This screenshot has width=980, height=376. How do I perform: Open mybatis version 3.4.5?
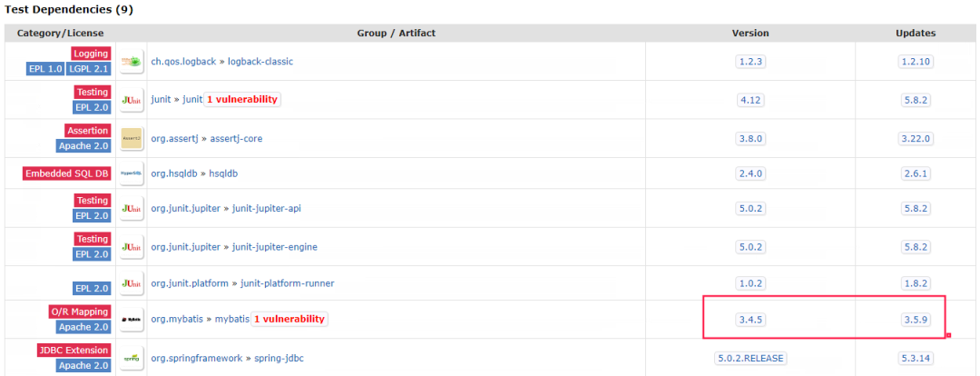[x=750, y=320]
